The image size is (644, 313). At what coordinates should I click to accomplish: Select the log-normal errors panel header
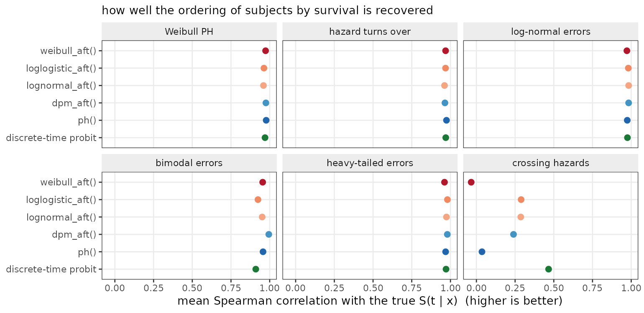[551, 32]
